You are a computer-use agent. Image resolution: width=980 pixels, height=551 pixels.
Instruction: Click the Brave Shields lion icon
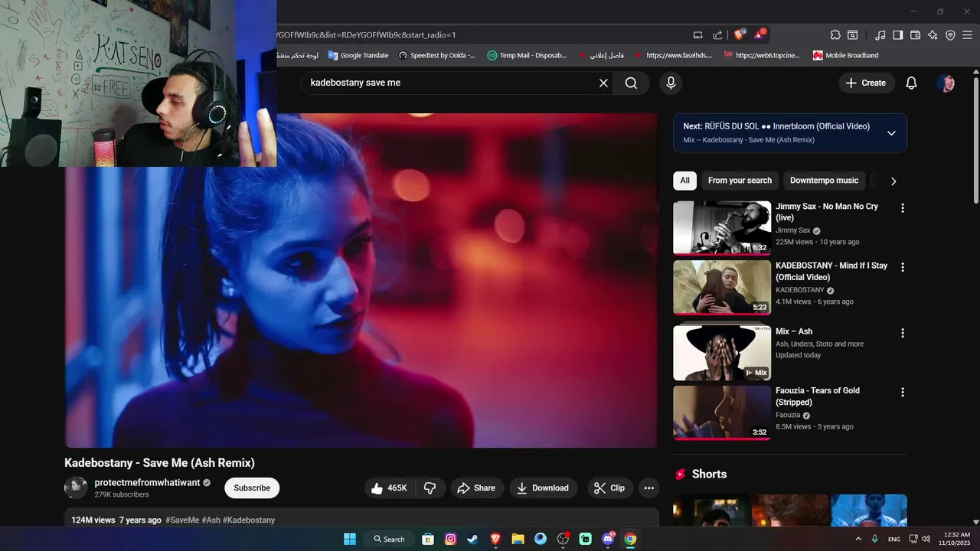point(740,34)
